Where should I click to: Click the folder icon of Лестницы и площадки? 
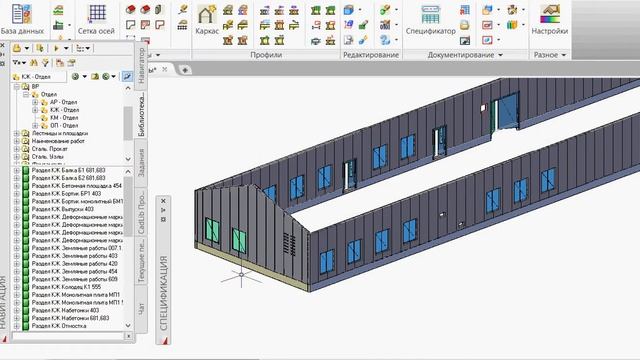(x=26, y=133)
